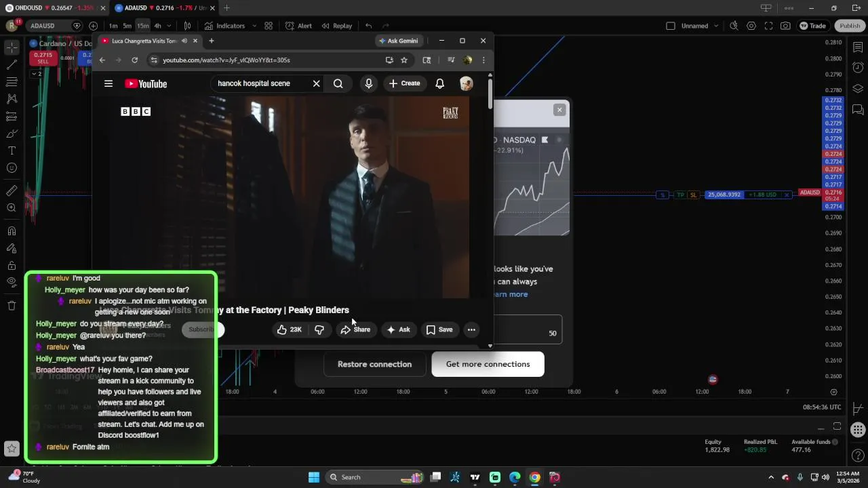
Task: Expand the Unnamed layout dropdown
Action: [x=715, y=26]
